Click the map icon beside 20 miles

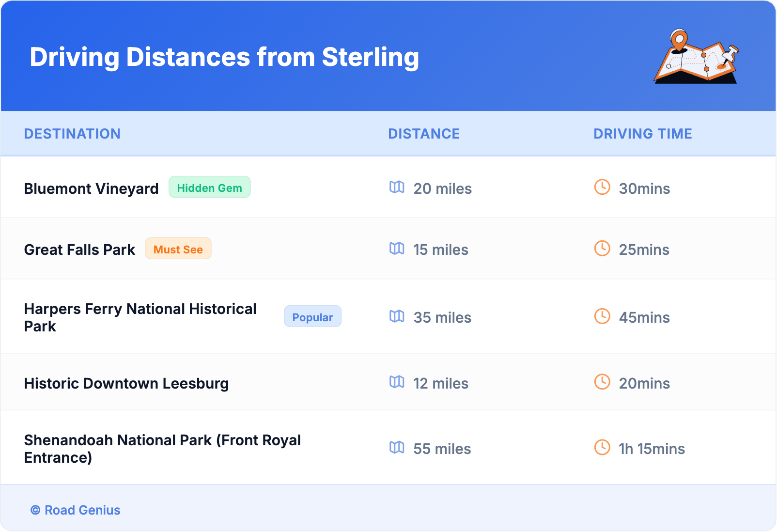coord(397,188)
